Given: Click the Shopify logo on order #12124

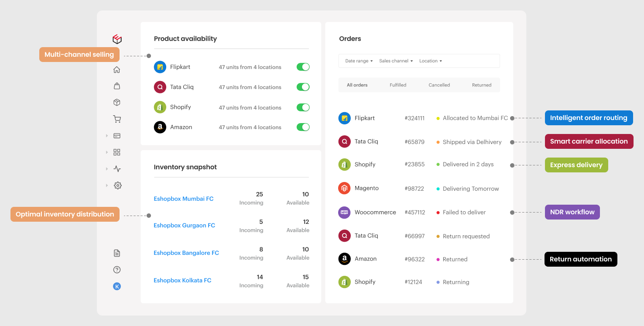Looking at the screenshot, I should (x=345, y=282).
